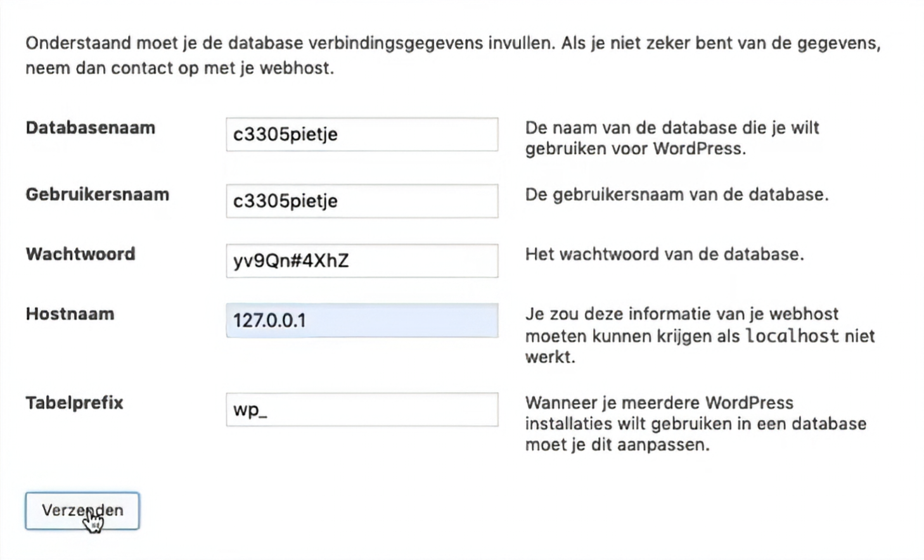Click the text "Het wachtwoord van de database"
924x560 pixels.
click(x=664, y=255)
